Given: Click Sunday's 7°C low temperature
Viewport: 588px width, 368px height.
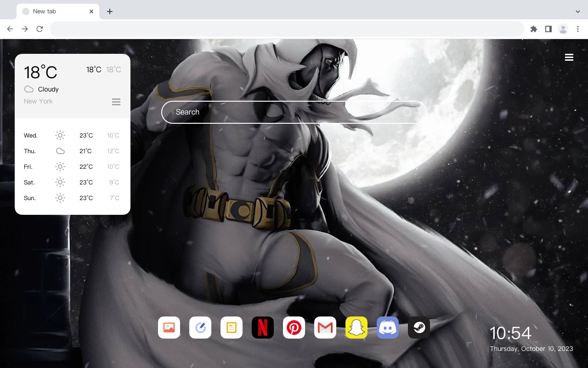Looking at the screenshot, I should click(x=114, y=198).
